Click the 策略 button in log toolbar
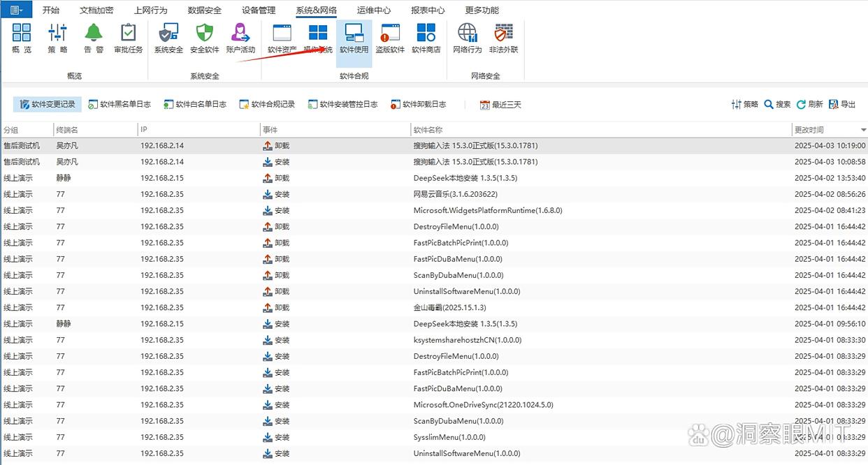Image resolution: width=868 pixels, height=465 pixels. coord(745,104)
